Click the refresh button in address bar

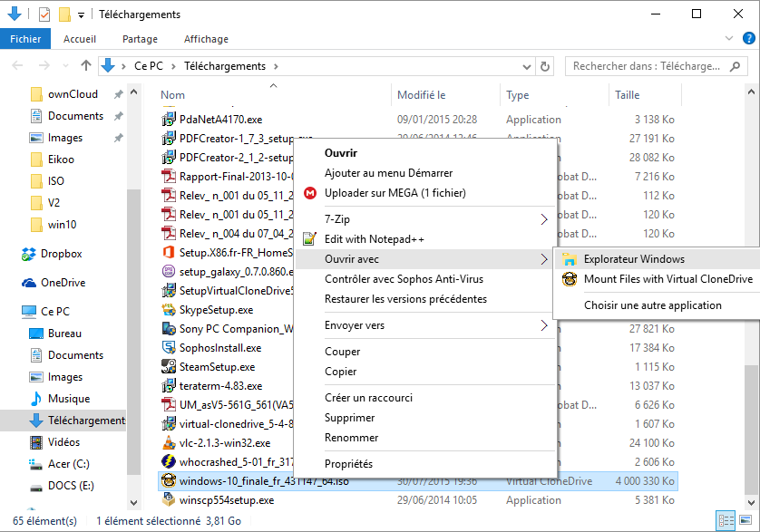(x=544, y=66)
